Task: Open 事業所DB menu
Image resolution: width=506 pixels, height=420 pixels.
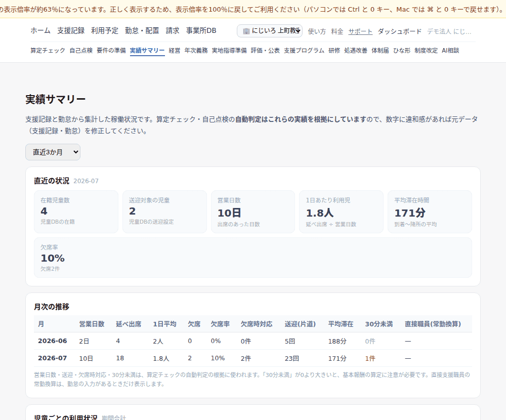Action: pyautogui.click(x=201, y=31)
